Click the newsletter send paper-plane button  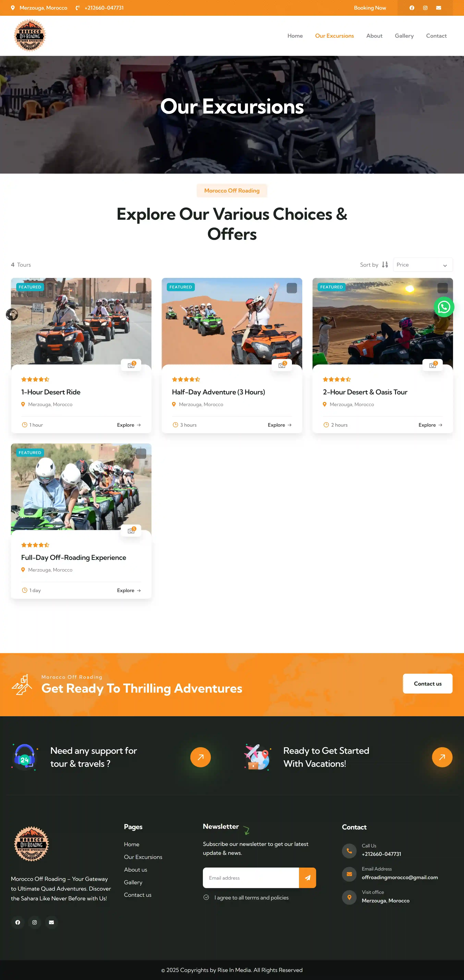click(x=308, y=878)
